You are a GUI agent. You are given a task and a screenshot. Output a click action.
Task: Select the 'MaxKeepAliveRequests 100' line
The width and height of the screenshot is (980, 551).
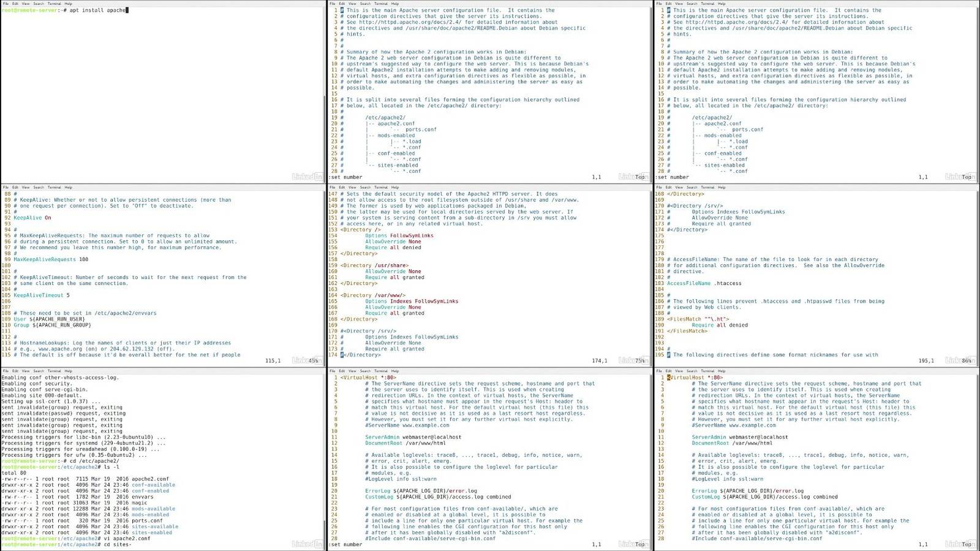[x=51, y=260]
